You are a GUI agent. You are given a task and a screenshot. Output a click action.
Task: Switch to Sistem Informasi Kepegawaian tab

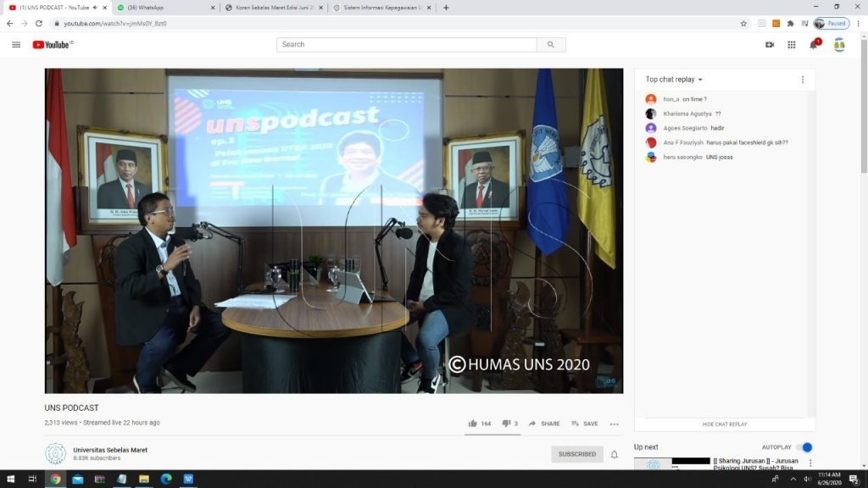pyautogui.click(x=382, y=8)
